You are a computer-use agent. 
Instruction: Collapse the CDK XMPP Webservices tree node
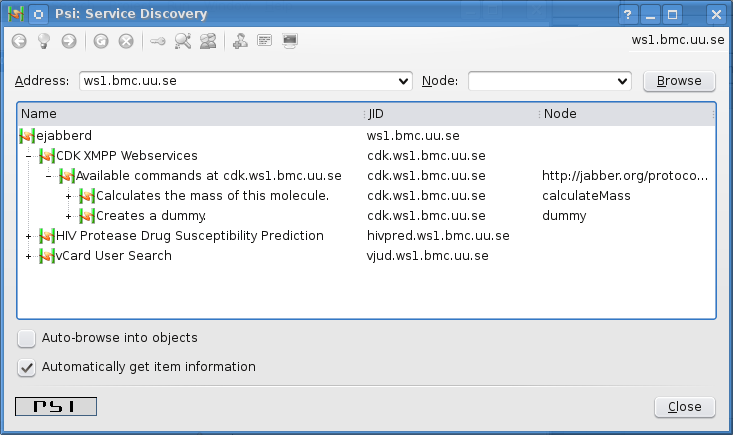(x=28, y=156)
